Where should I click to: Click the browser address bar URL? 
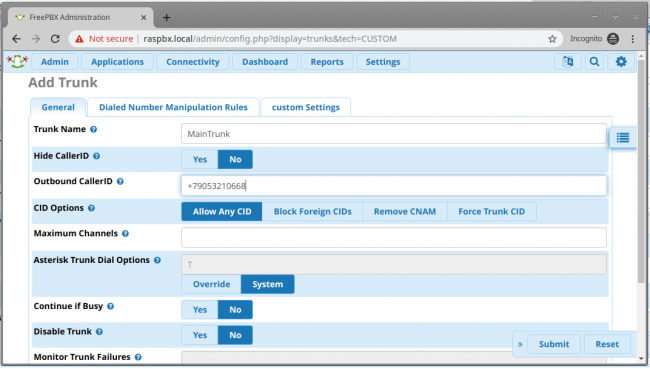270,39
